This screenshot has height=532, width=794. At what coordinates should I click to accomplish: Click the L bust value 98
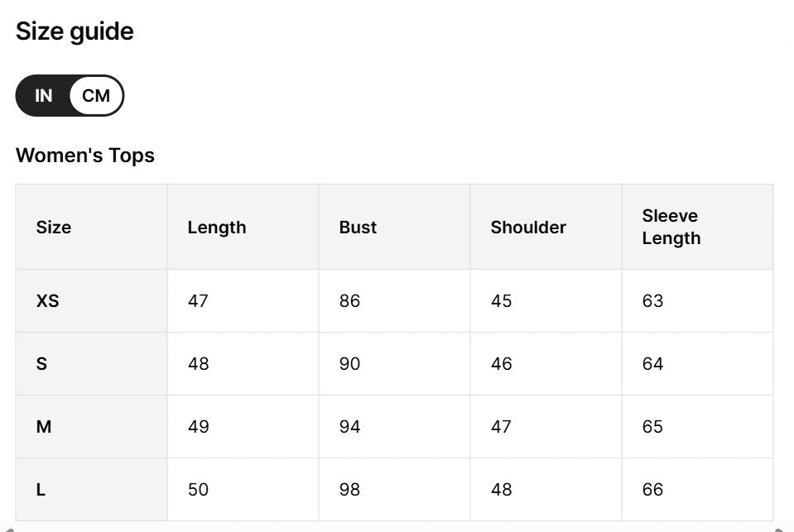[349, 490]
